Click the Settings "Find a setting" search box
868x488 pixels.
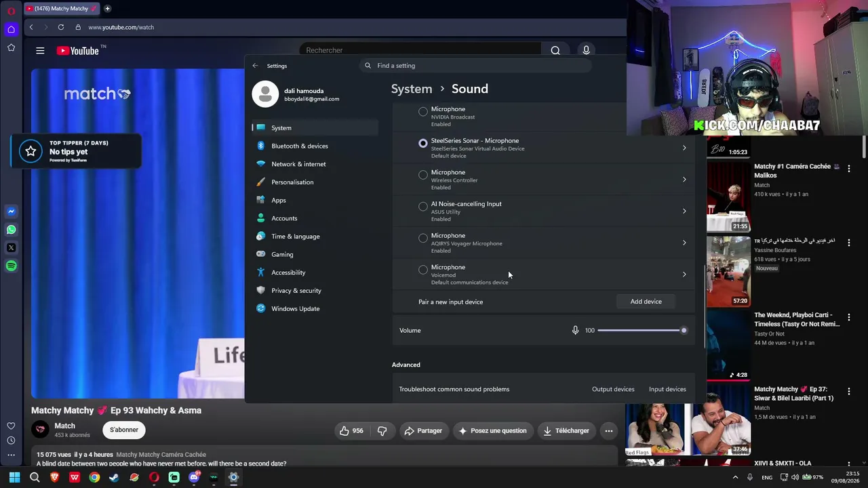(x=476, y=66)
